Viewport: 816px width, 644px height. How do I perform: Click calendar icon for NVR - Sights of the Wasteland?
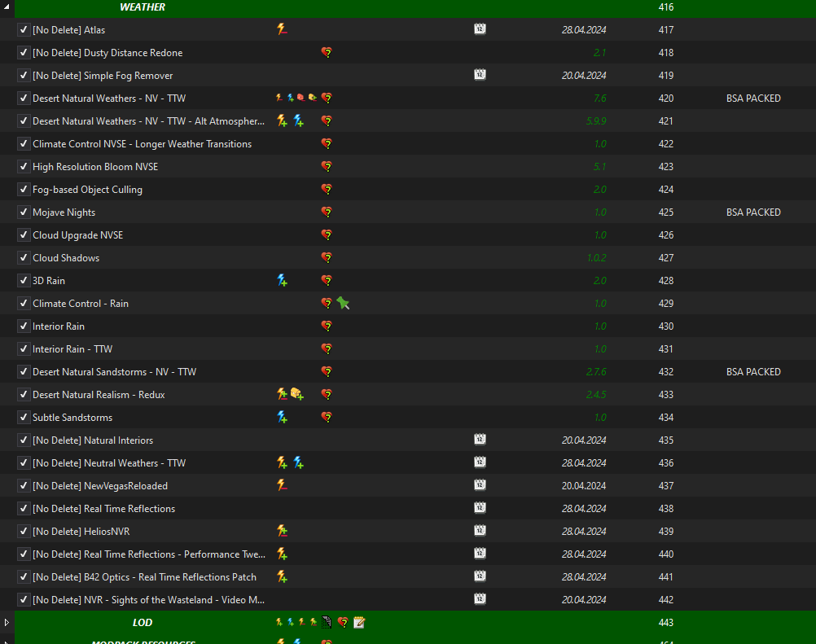pos(480,599)
